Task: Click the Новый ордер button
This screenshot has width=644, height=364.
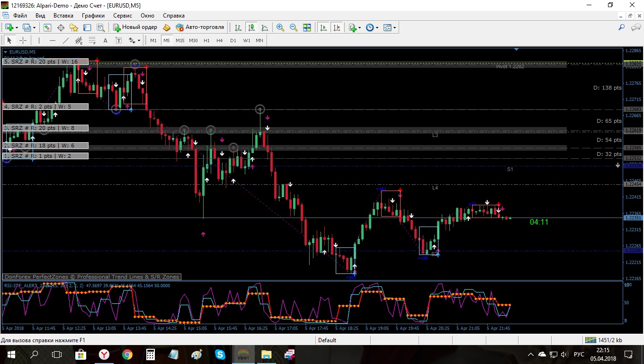Action: tap(135, 27)
